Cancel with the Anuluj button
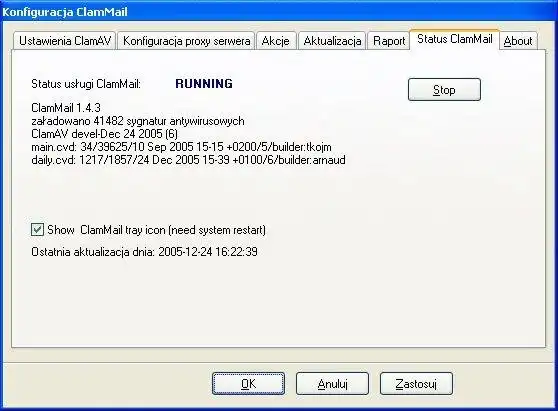558x411 pixels. [332, 384]
